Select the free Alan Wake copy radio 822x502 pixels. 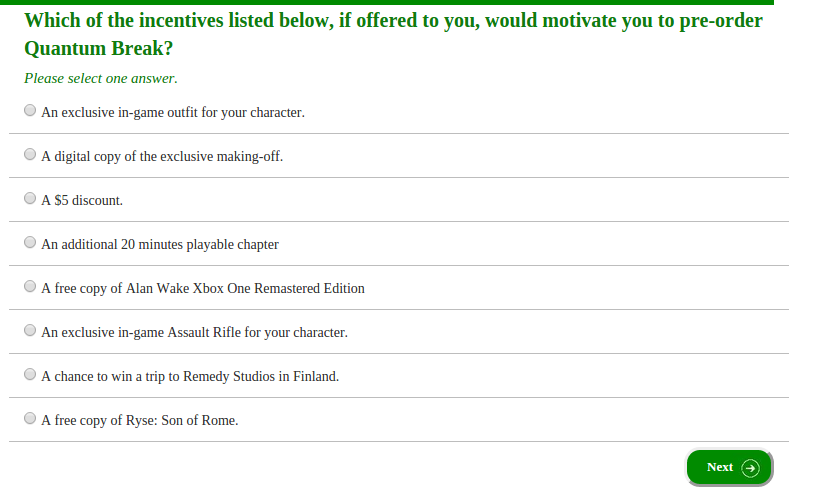(30, 286)
